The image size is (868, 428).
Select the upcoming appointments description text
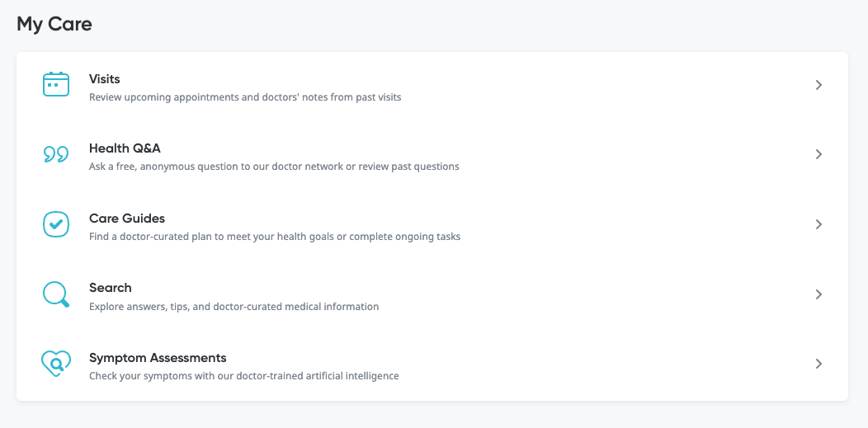245,97
